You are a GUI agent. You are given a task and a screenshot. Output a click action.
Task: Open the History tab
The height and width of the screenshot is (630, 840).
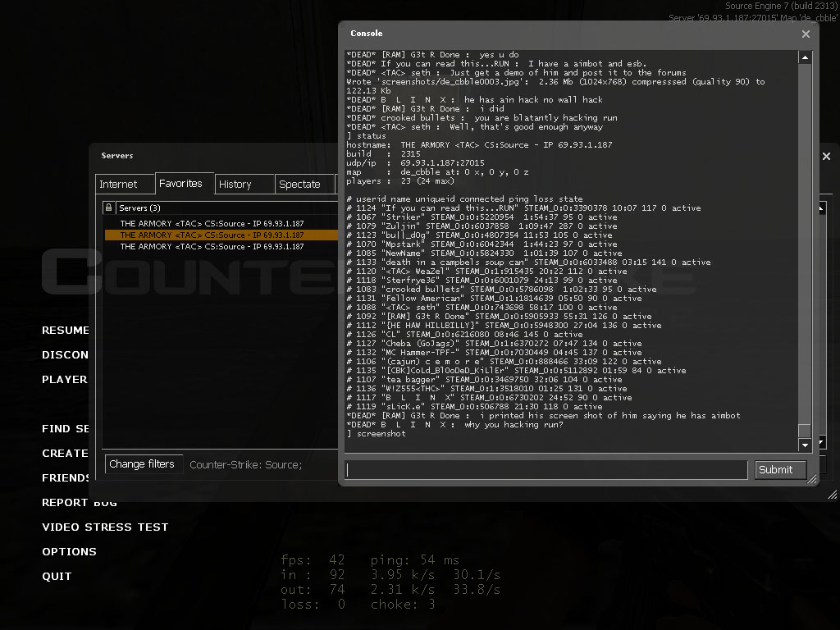pos(235,185)
